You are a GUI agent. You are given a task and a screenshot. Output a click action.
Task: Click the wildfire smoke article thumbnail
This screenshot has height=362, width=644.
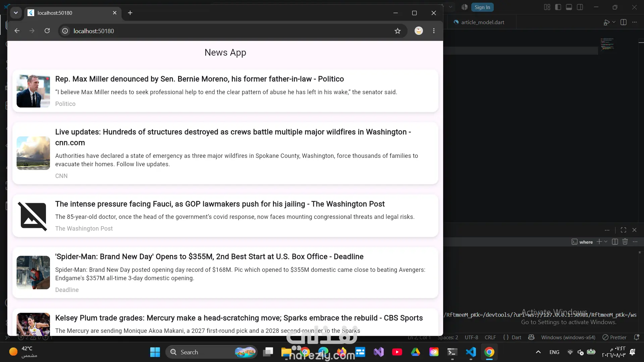click(33, 153)
